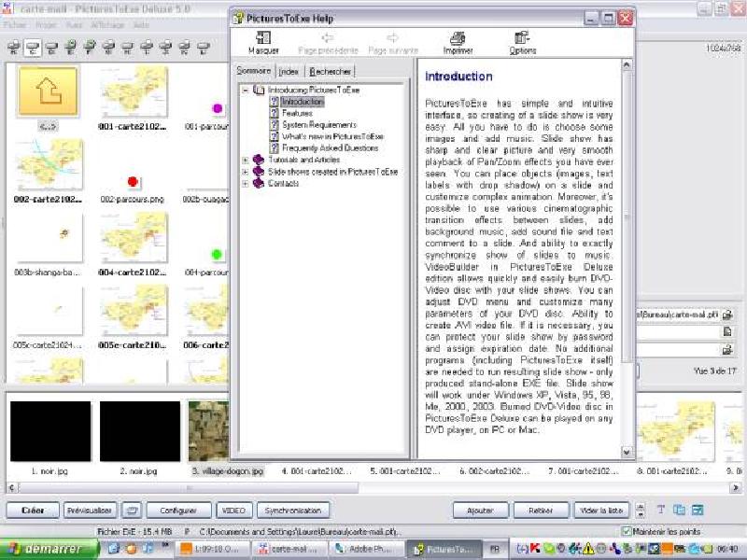
Task: Open the Projet menu
Action: click(x=46, y=25)
